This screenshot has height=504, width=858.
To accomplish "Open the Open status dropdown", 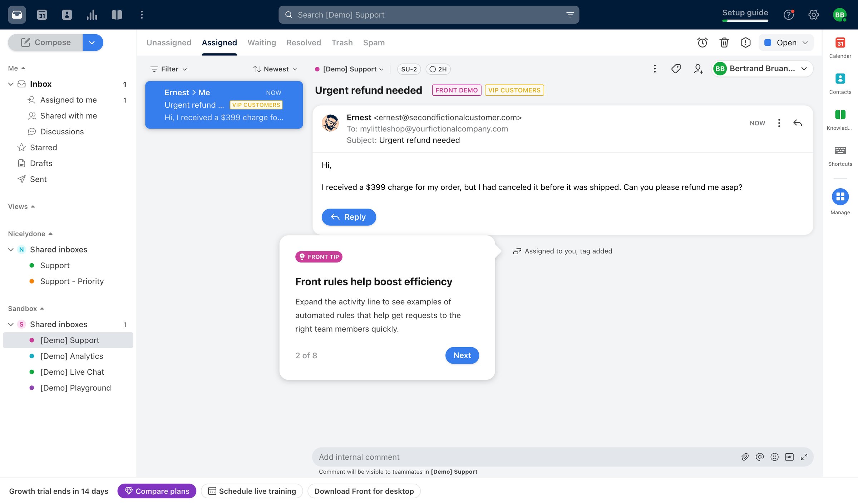I will [786, 43].
